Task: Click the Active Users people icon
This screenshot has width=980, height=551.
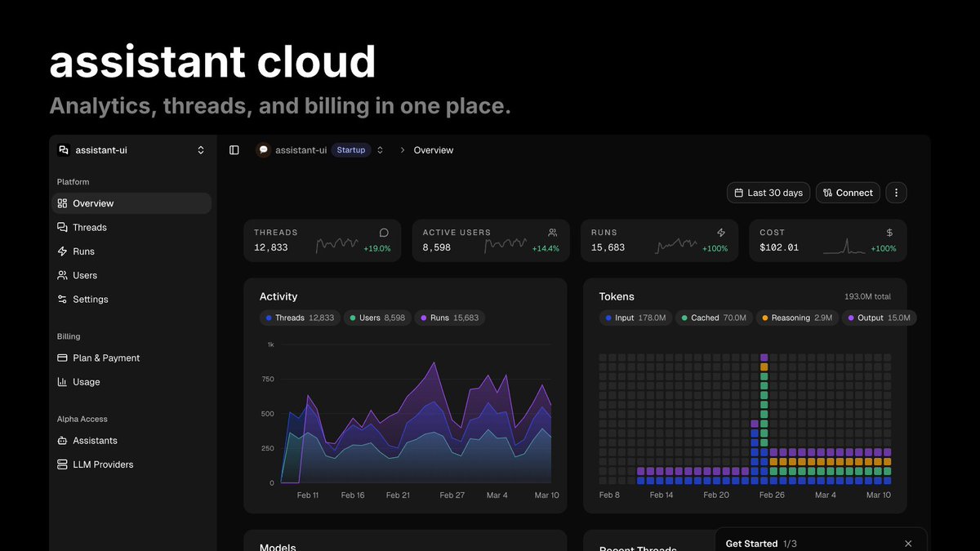Action: (553, 233)
